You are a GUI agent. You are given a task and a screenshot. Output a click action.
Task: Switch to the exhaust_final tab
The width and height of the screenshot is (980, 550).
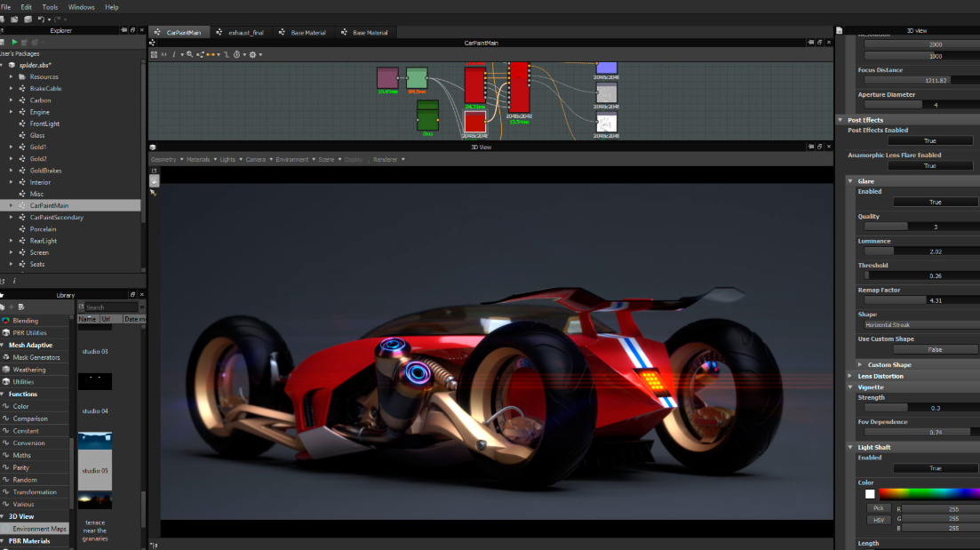[x=241, y=33]
